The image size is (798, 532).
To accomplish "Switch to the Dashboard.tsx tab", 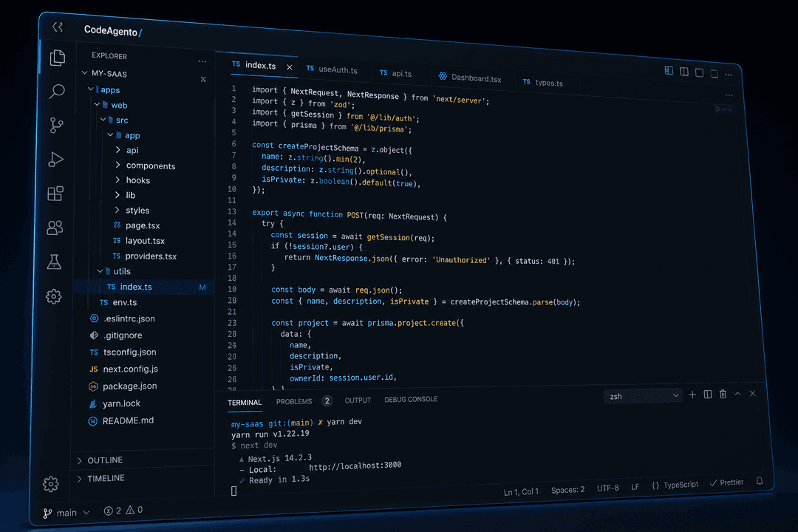I will [470, 78].
